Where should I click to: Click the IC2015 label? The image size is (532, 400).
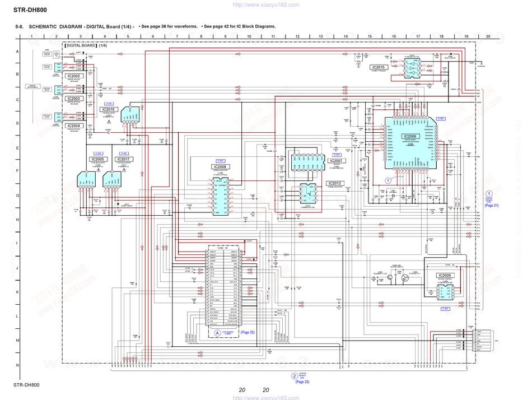[379, 67]
